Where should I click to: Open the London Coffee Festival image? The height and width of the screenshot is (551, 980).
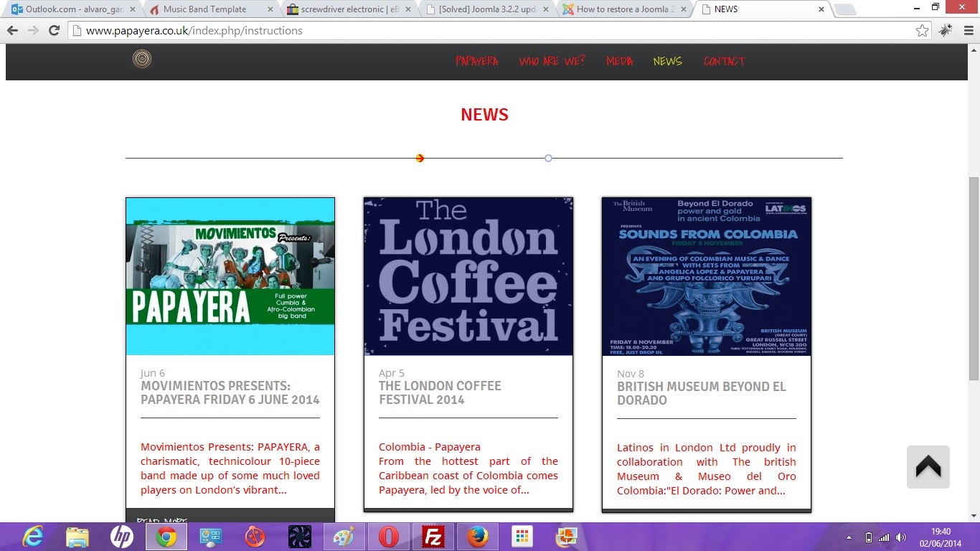tap(468, 276)
